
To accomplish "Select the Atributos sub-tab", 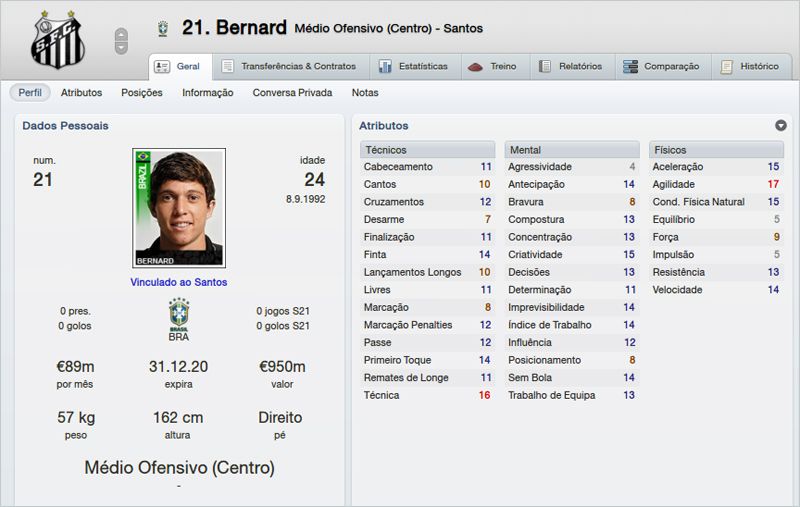I will (x=81, y=93).
